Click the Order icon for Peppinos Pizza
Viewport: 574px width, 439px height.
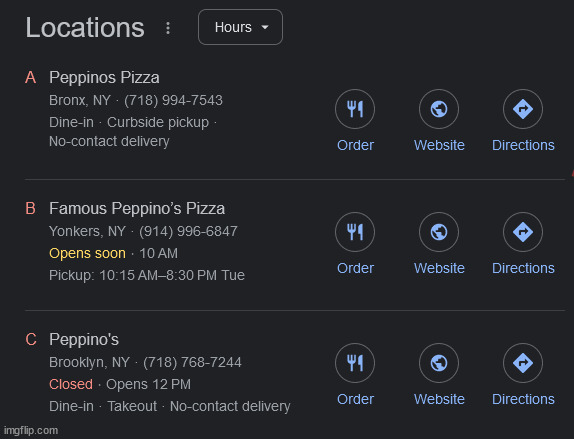(355, 109)
